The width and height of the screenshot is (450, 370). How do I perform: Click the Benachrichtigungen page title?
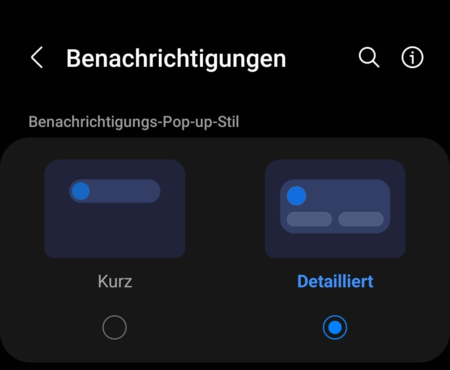point(176,59)
